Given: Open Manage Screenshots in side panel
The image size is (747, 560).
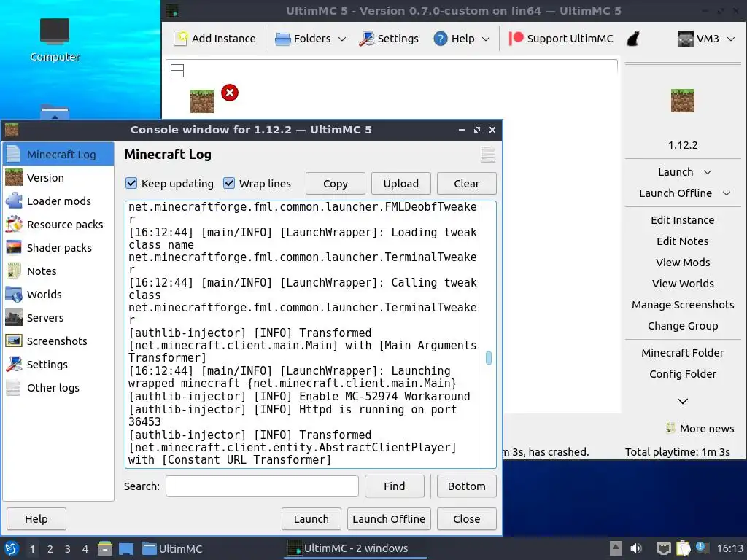Looking at the screenshot, I should coord(683,305).
